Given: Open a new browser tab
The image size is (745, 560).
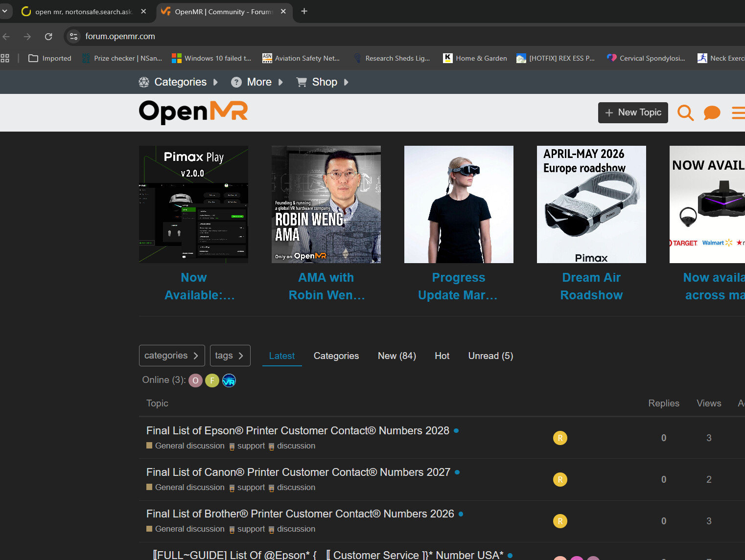Looking at the screenshot, I should [x=304, y=11].
